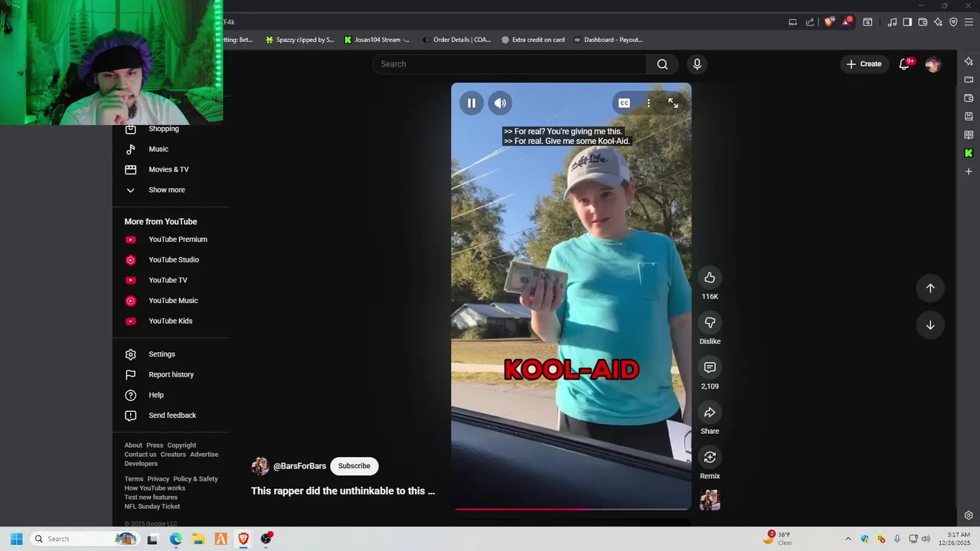The image size is (980, 551).
Task: Click the Brave Shields lion icon
Action: pyautogui.click(x=828, y=22)
